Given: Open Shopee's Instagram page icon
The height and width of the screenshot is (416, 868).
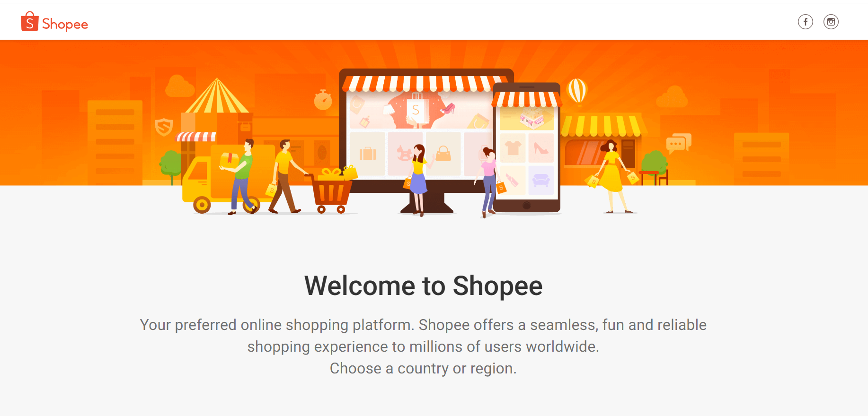Looking at the screenshot, I should point(831,22).
